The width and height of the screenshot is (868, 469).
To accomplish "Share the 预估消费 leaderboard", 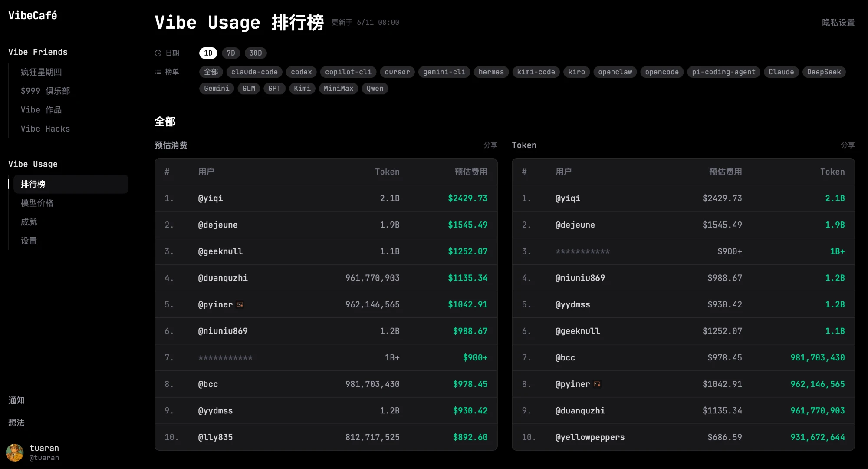I will (490, 145).
